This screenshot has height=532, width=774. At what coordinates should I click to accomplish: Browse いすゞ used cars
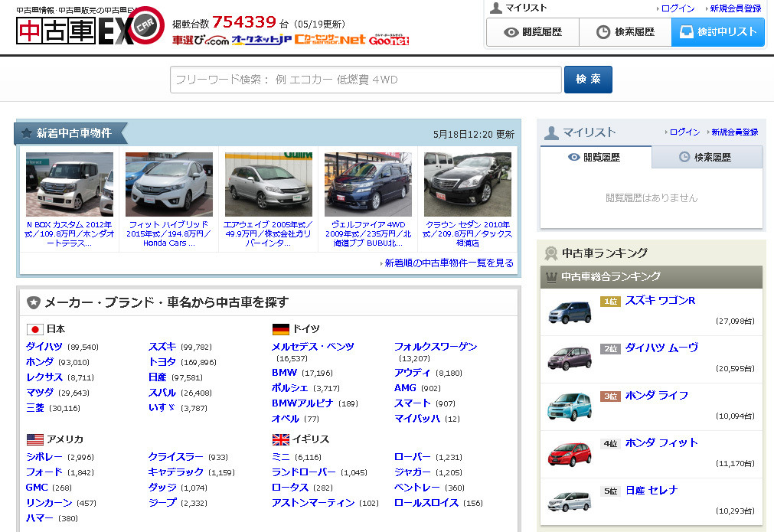point(162,408)
